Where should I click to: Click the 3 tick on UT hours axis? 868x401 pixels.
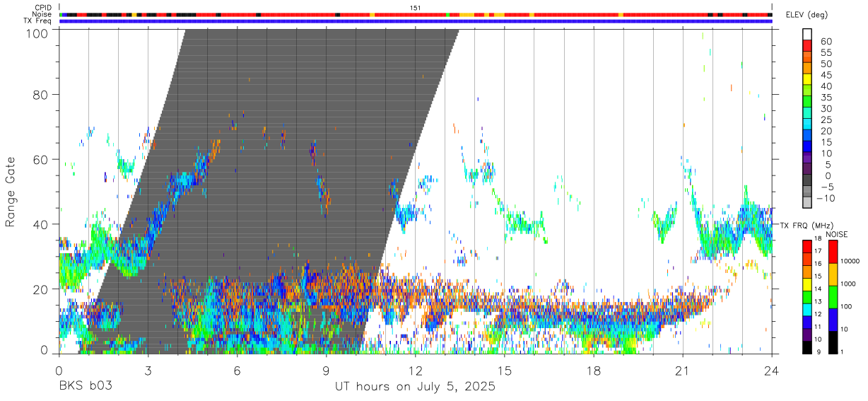[x=148, y=371]
